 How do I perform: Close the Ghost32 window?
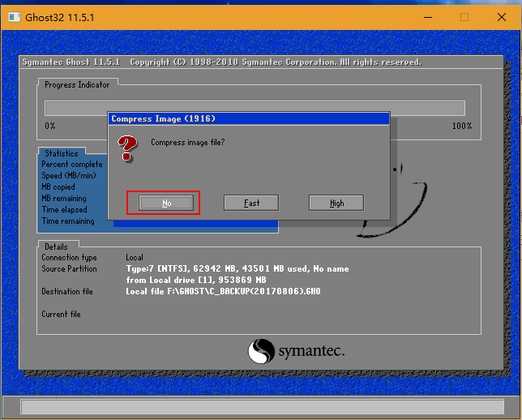[502, 17]
